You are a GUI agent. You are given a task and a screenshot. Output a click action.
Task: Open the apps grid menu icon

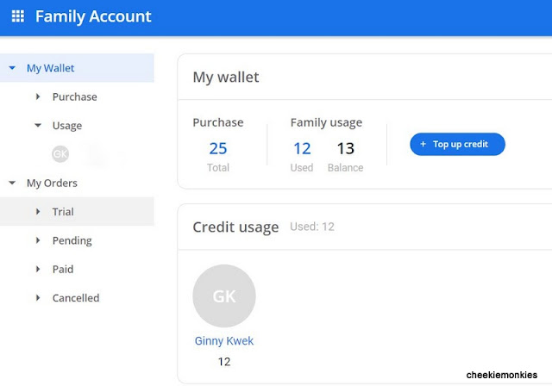pyautogui.click(x=17, y=16)
